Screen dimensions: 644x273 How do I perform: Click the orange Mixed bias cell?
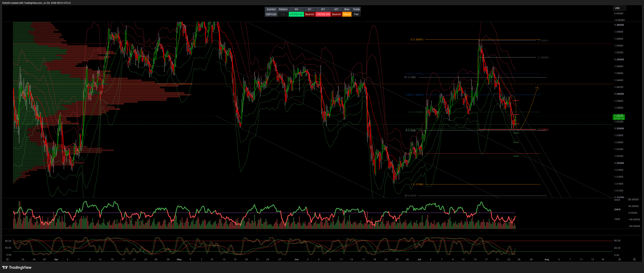point(347,14)
